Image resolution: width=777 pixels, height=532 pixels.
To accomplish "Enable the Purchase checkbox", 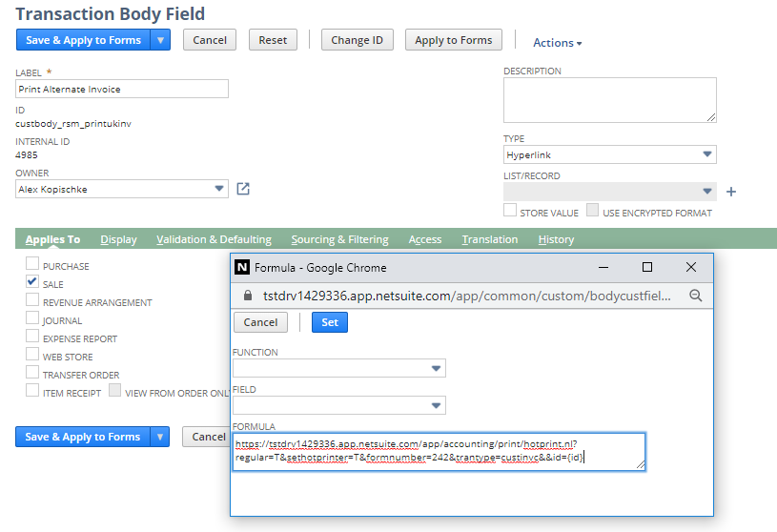I will click(x=32, y=265).
